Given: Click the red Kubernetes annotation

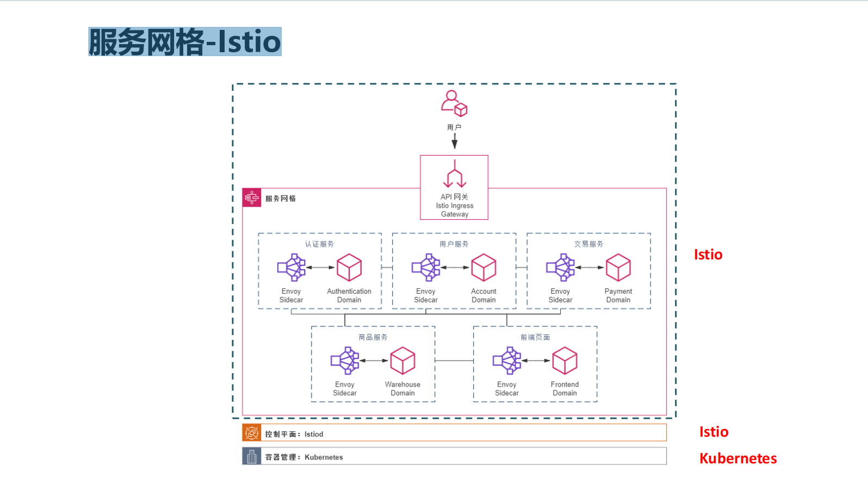Looking at the screenshot, I should pyautogui.click(x=738, y=458).
